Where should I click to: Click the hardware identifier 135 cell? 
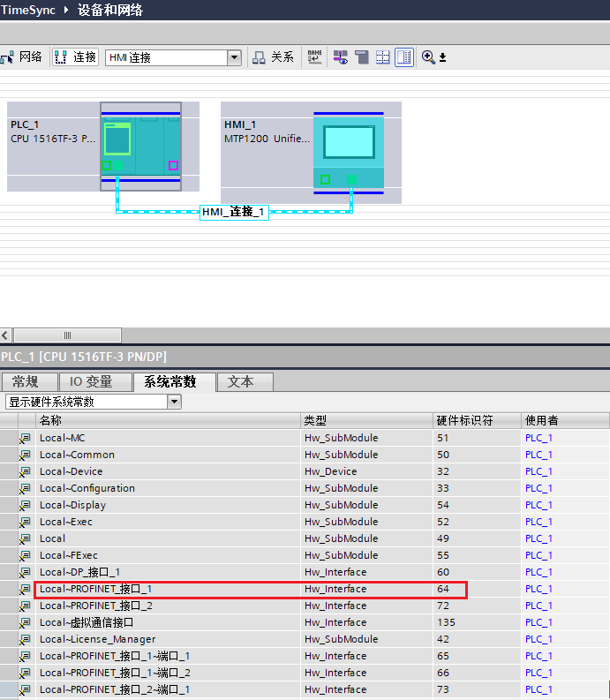click(x=477, y=622)
